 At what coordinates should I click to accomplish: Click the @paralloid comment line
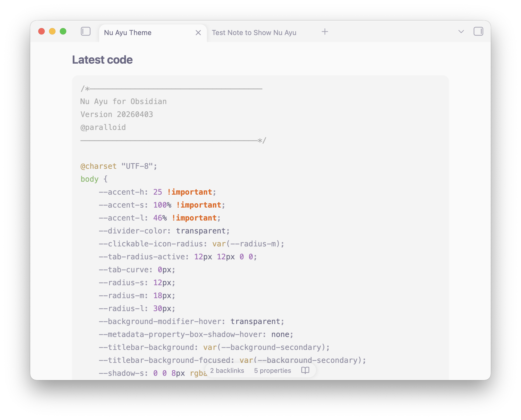coord(103,128)
